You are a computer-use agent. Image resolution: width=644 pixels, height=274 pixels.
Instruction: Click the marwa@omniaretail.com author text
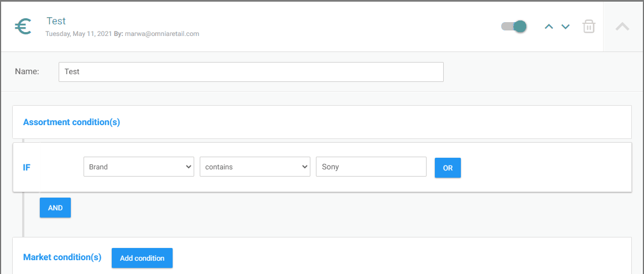pyautogui.click(x=162, y=34)
